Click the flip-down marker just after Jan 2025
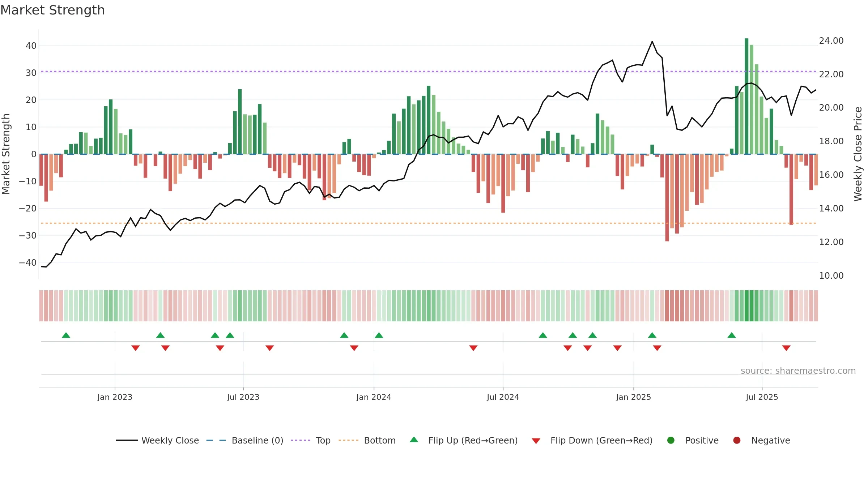868x488 pixels. coord(657,348)
